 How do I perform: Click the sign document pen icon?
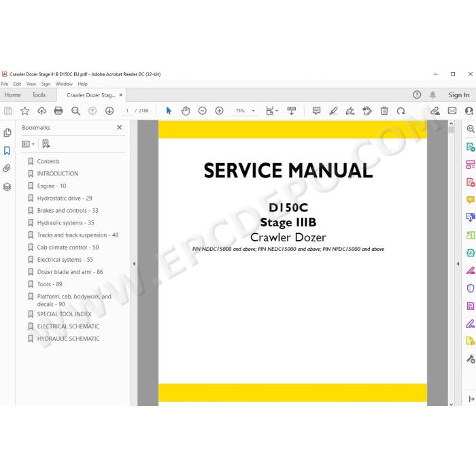350,111
